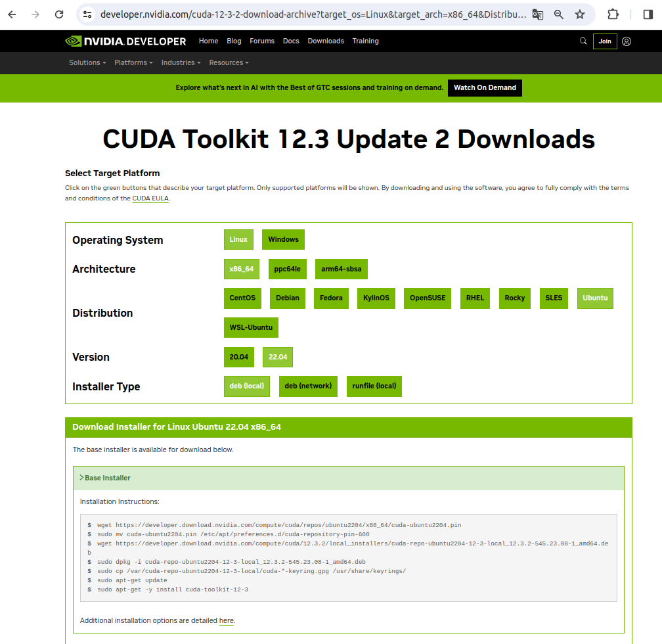Choose ppc64le architecture

click(x=288, y=269)
